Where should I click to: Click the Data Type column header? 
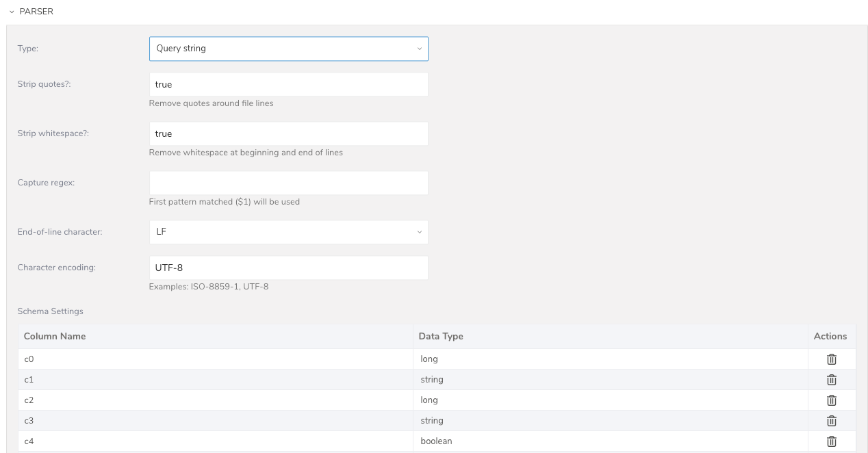click(x=441, y=336)
